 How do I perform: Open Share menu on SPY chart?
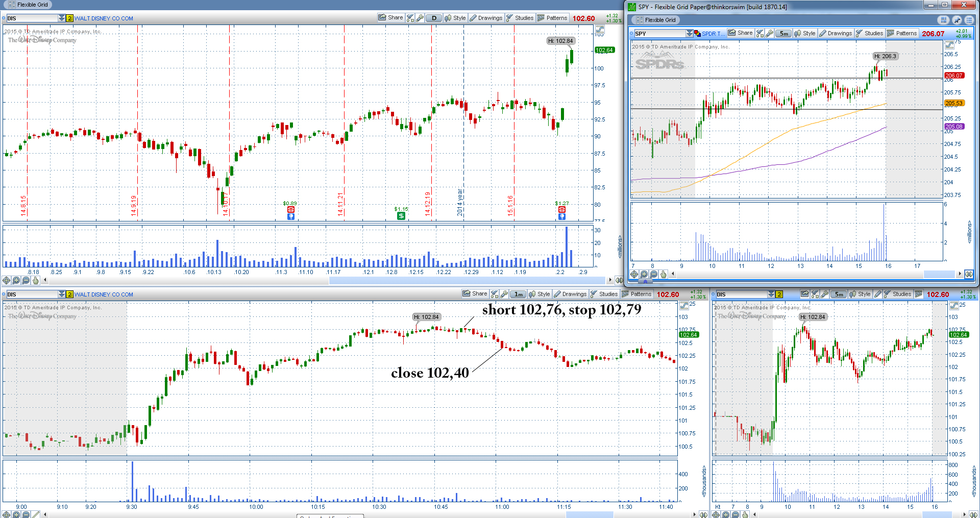[x=741, y=33]
